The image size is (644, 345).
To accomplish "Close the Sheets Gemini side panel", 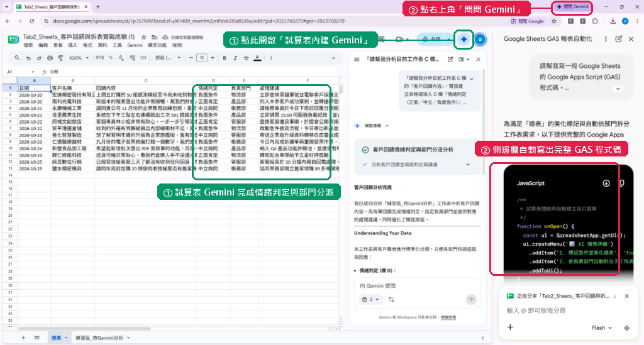I will click(x=479, y=60).
